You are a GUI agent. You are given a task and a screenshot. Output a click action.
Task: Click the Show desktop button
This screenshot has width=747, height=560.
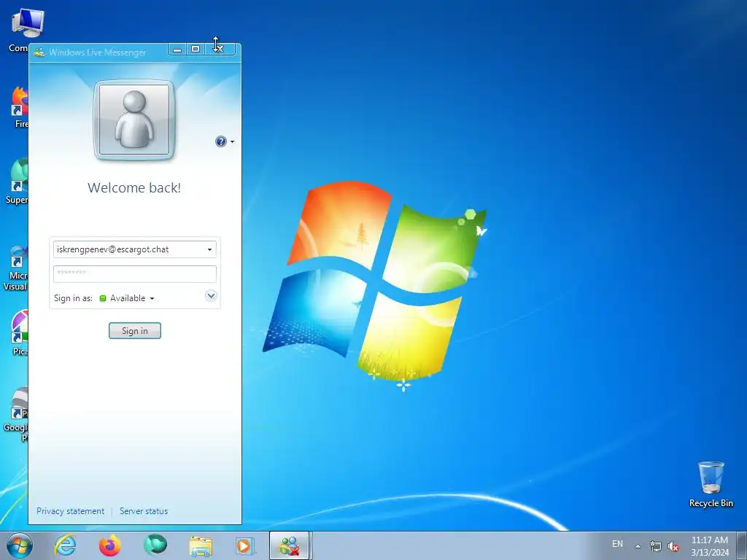(x=742, y=545)
